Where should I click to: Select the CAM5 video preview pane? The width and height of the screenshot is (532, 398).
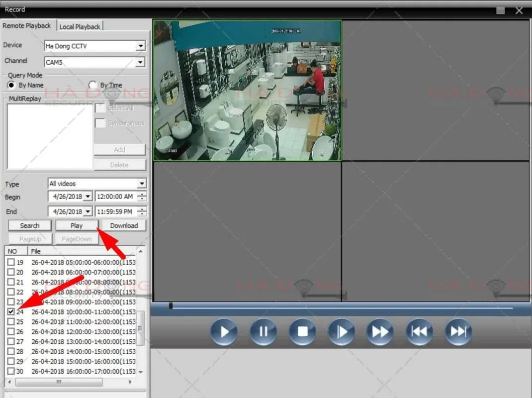pos(247,91)
